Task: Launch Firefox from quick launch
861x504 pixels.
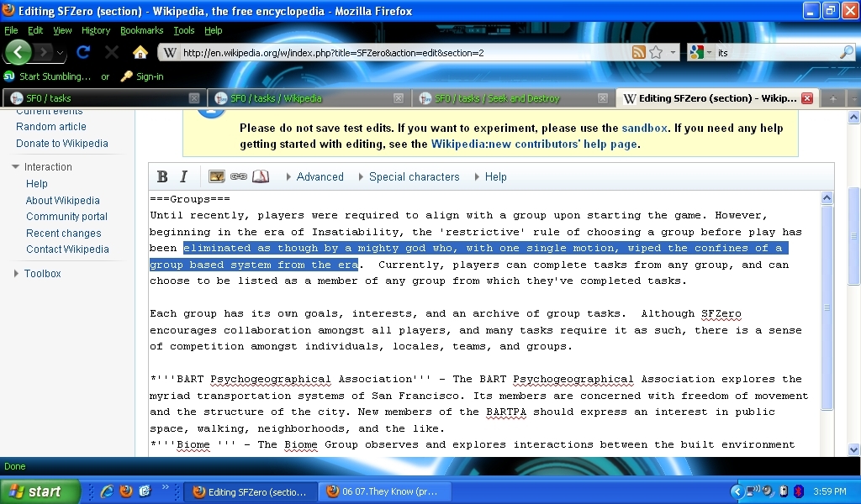Action: pyautogui.click(x=126, y=491)
